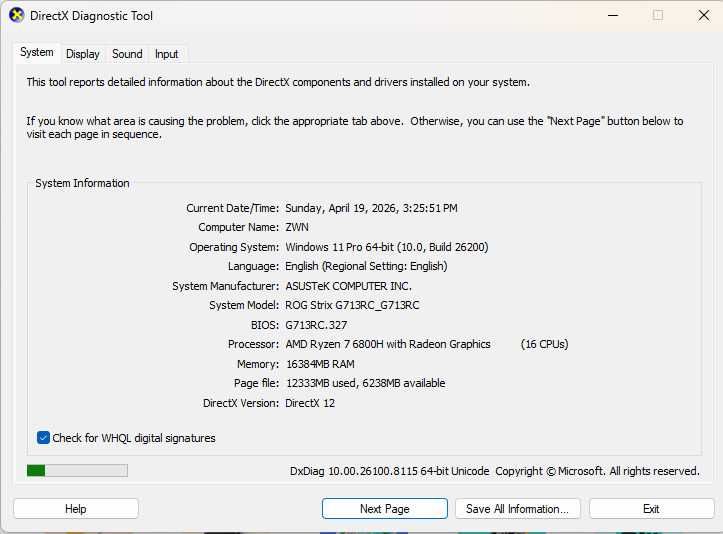This screenshot has width=723, height=534.
Task: Click the 'DirectX Version:' label
Action: (241, 403)
